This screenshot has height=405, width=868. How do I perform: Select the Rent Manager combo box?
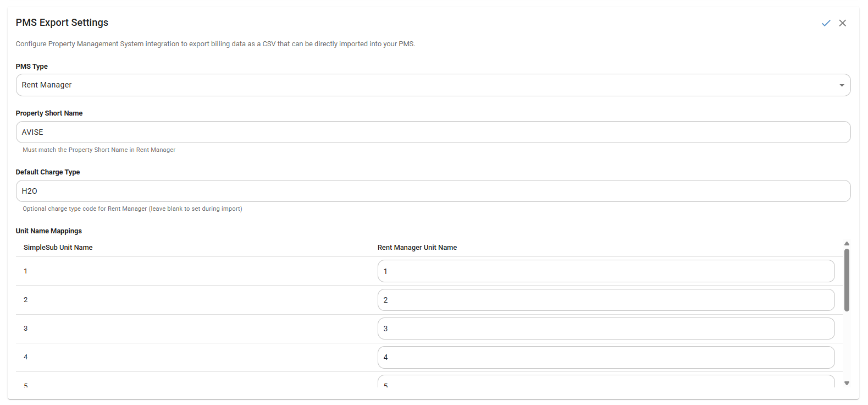[x=429, y=85]
